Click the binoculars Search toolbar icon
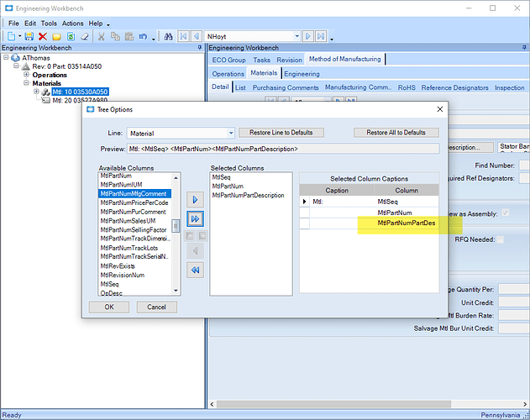 coord(168,36)
